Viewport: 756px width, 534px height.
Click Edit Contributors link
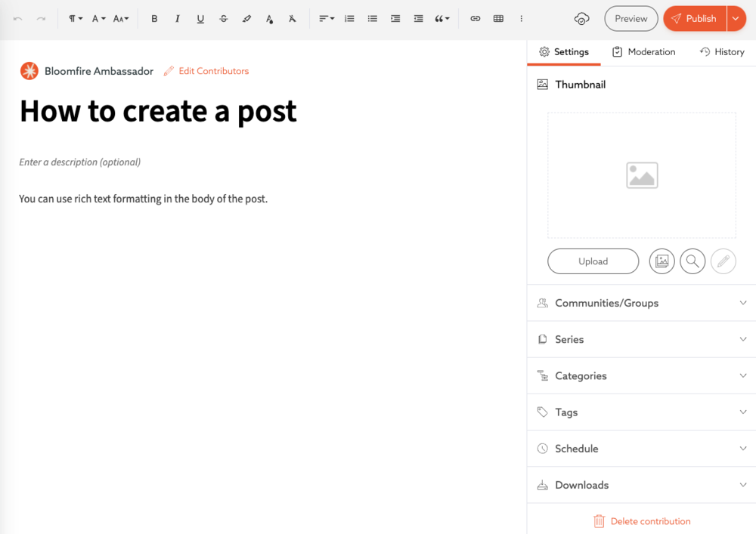coord(206,71)
